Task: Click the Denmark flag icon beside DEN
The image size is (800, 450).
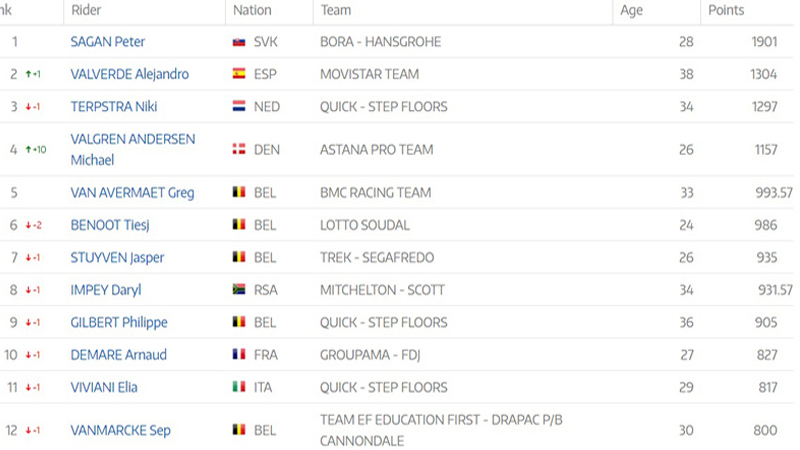Action: pyautogui.click(x=239, y=149)
